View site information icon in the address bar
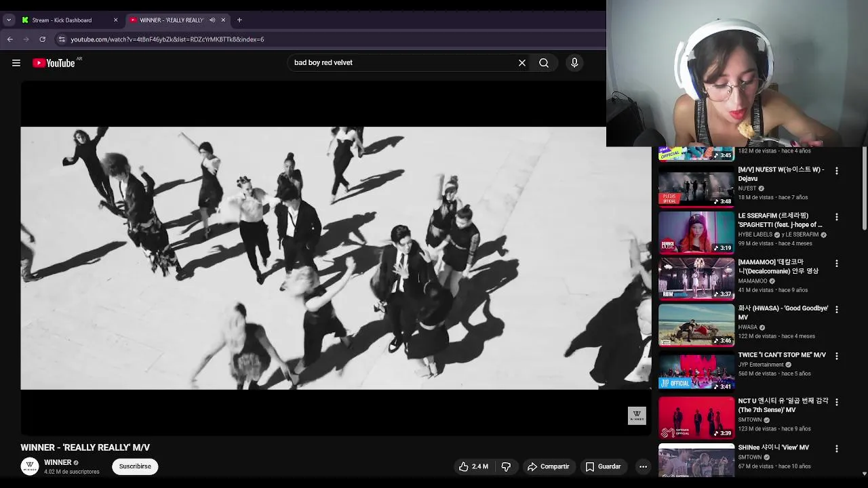The width and height of the screenshot is (868, 488). (62, 39)
